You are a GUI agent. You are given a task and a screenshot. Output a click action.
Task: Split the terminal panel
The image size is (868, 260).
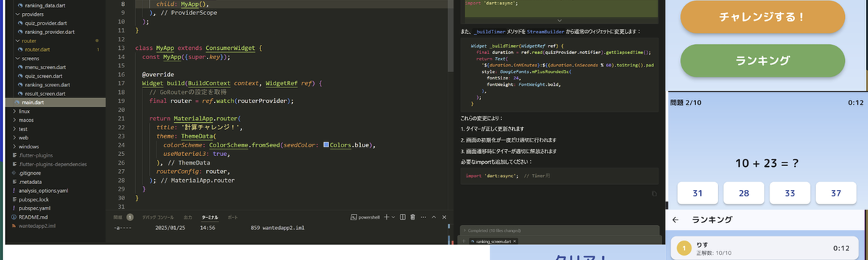click(x=402, y=217)
